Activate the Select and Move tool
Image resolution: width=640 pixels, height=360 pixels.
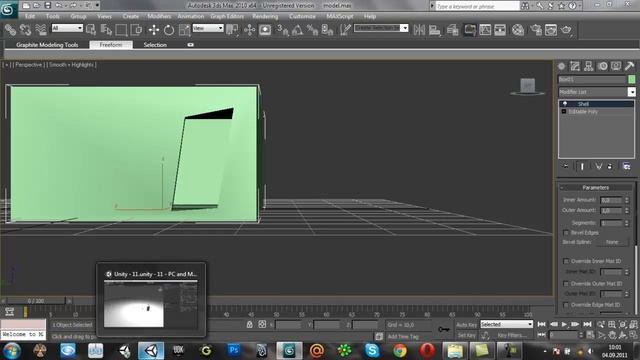pos(153,30)
